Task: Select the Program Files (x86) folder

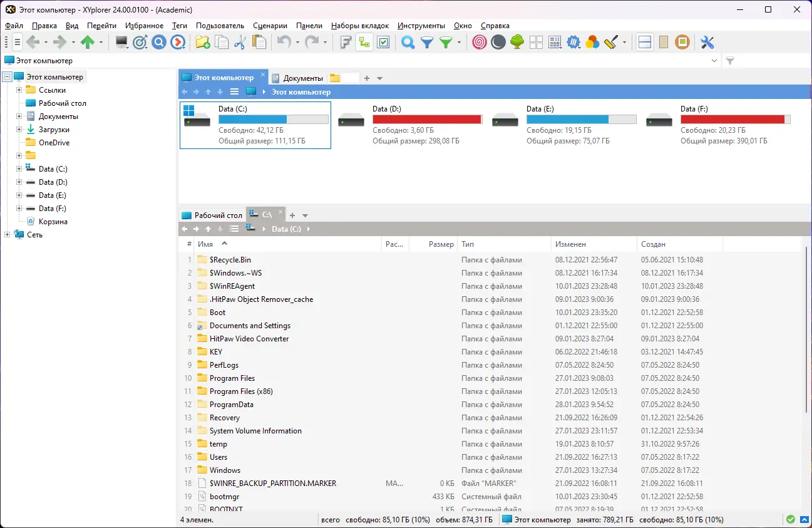Action: [x=241, y=391]
